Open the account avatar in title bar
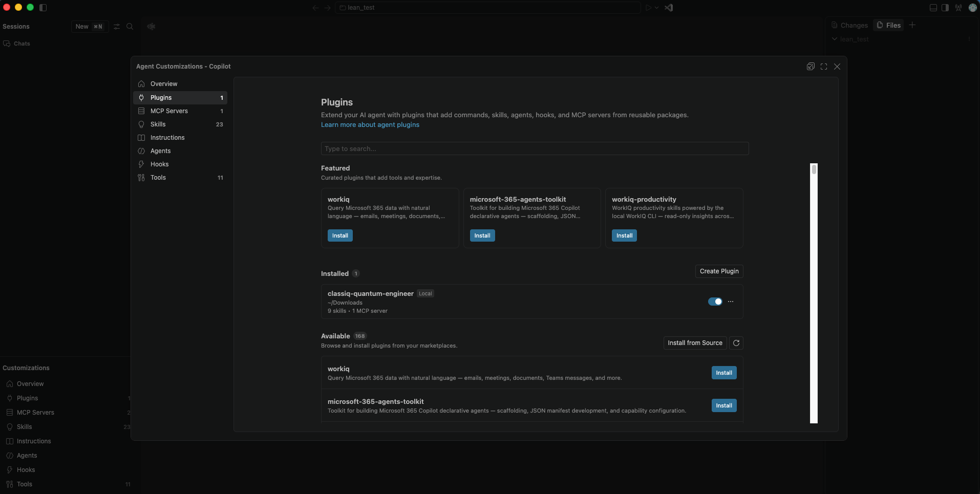Screen dimensions: 980x494 973,8
